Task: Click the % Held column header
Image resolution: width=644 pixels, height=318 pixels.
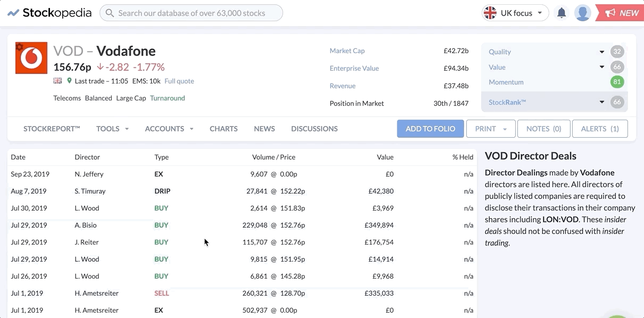Action: click(463, 157)
